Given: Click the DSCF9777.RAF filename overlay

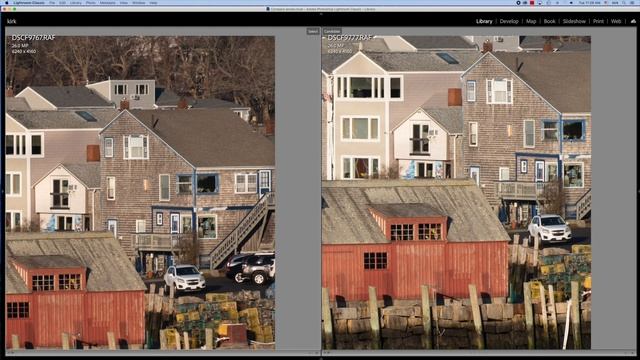Looking at the screenshot, I should tap(350, 38).
